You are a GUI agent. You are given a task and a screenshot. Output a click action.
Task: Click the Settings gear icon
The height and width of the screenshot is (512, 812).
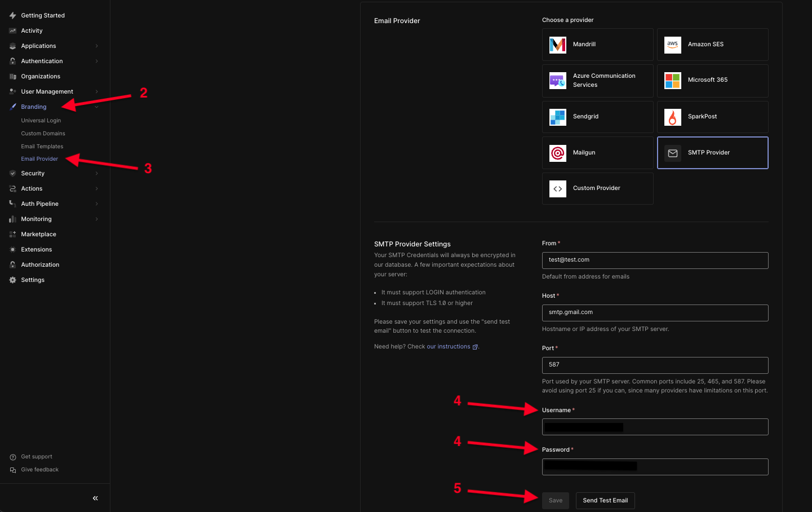pyautogui.click(x=12, y=280)
